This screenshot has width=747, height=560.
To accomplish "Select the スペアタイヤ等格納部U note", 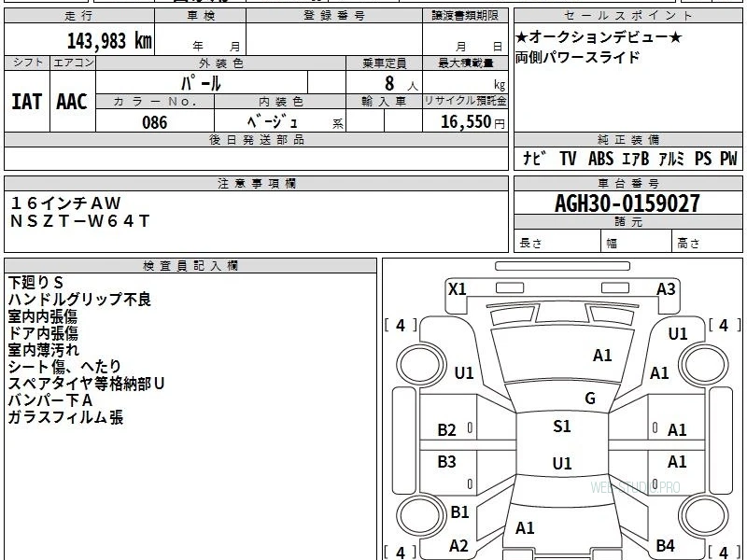I will pyautogui.click(x=86, y=384).
